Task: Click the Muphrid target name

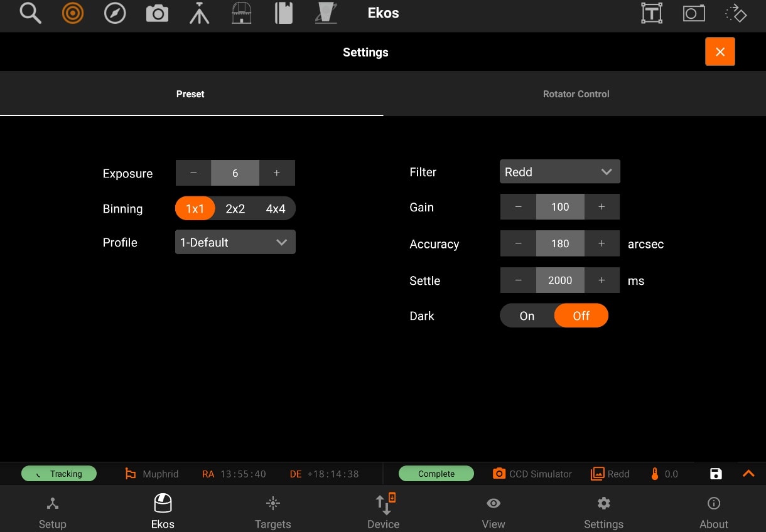Action: (x=161, y=474)
